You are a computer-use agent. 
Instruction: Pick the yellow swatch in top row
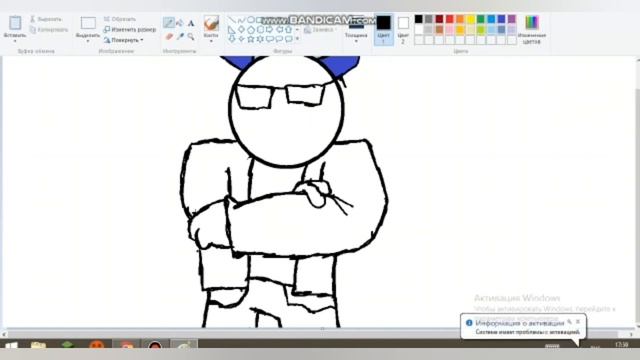[470, 19]
